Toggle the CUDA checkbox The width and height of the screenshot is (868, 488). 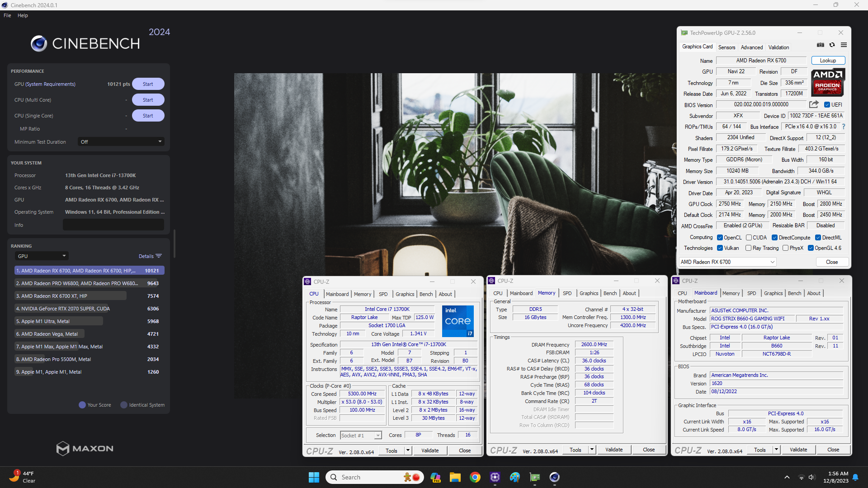point(749,238)
